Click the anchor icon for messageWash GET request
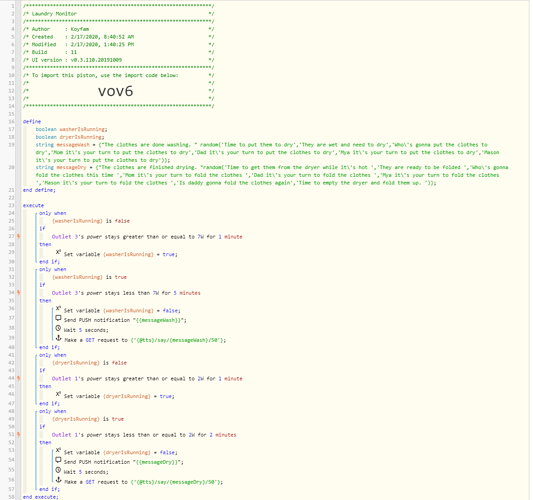This screenshot has width=533, height=500. tap(58, 338)
